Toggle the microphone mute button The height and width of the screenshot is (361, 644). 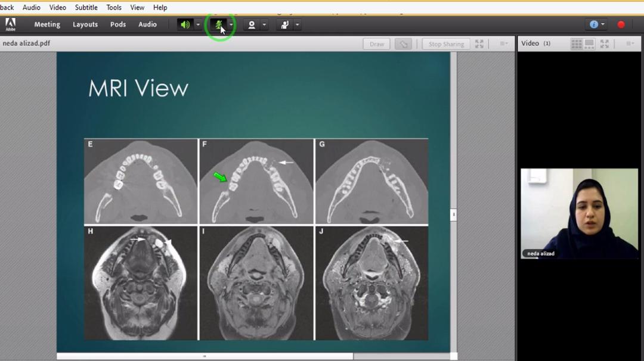point(219,24)
